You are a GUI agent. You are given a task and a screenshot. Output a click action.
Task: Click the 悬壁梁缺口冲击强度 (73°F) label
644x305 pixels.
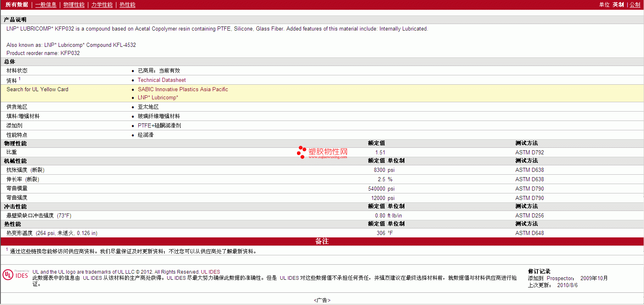pyautogui.click(x=39, y=215)
